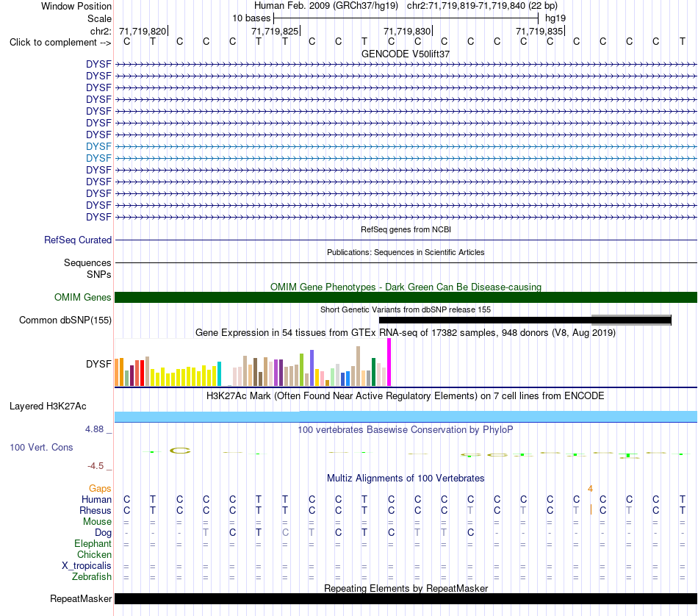Click the GENCODE V50lift37 track title
The image size is (698, 616).
406,54
